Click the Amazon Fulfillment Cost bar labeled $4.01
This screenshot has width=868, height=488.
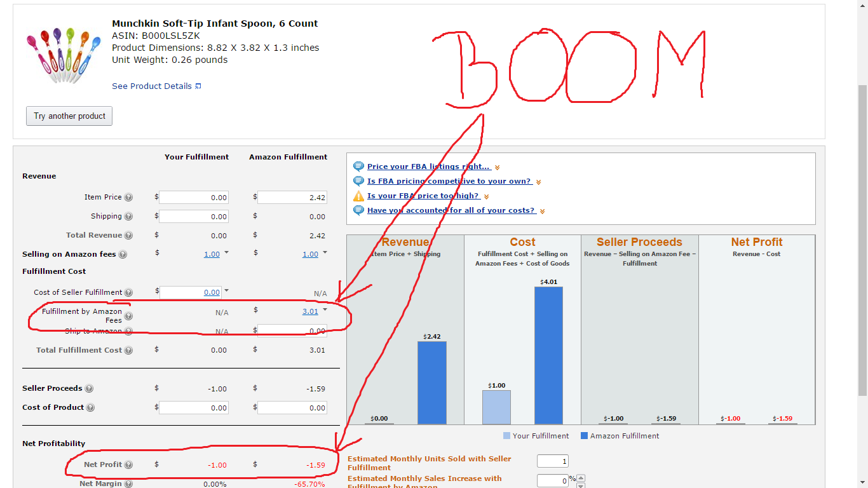548,355
